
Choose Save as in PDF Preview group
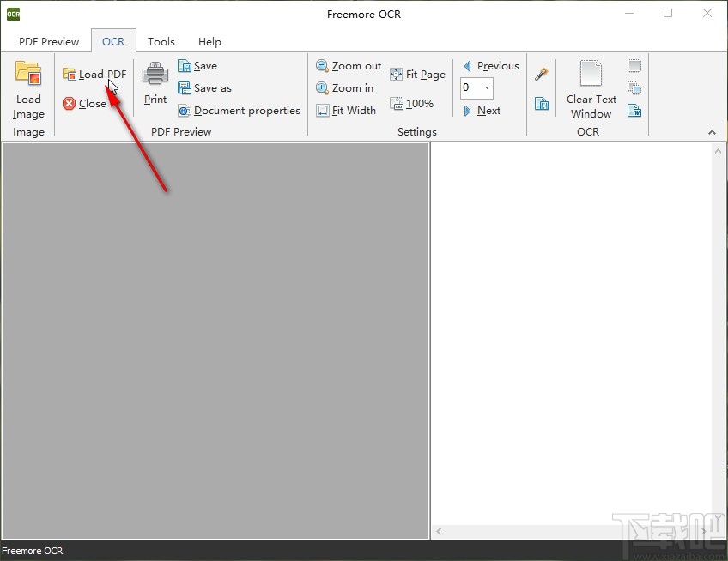pyautogui.click(x=204, y=88)
